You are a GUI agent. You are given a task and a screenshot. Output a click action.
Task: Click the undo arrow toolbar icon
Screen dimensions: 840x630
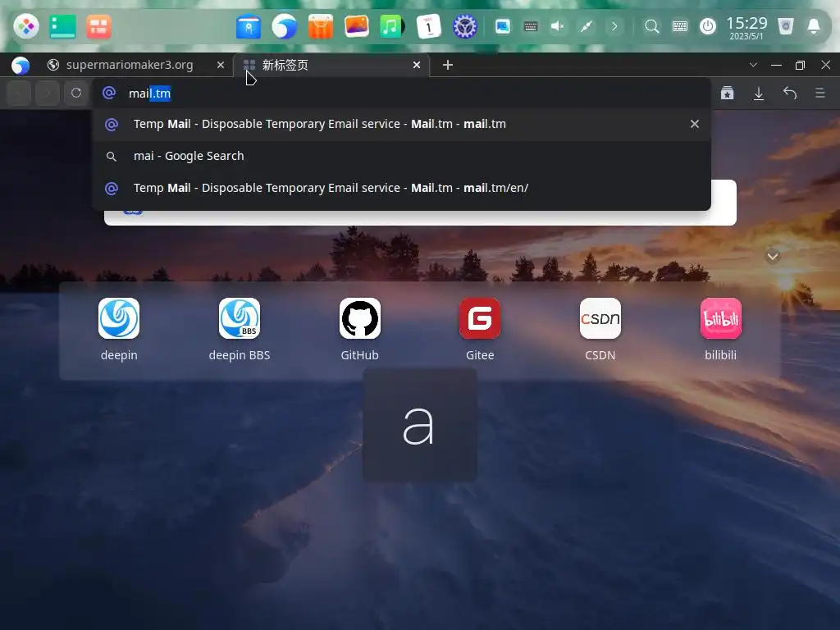790,94
